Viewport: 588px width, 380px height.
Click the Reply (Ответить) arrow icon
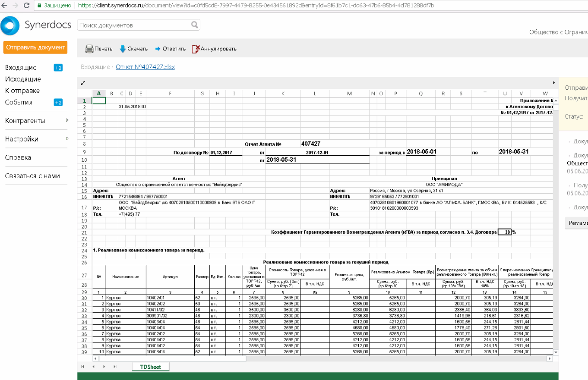(158, 49)
